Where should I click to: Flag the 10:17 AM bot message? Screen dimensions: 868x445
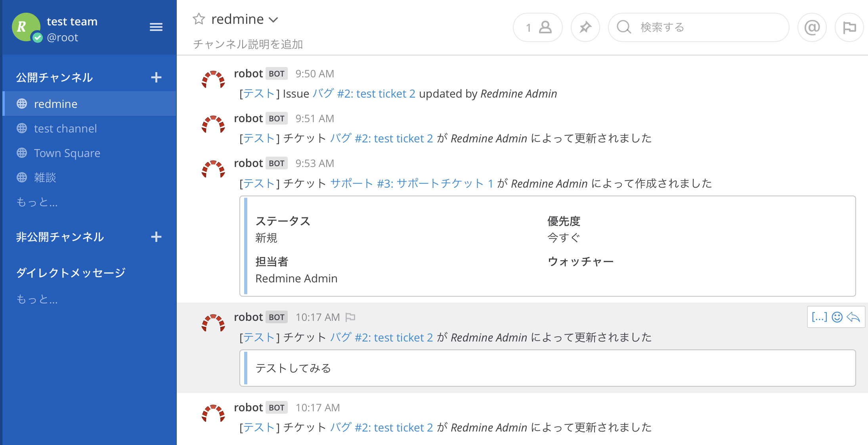click(350, 317)
